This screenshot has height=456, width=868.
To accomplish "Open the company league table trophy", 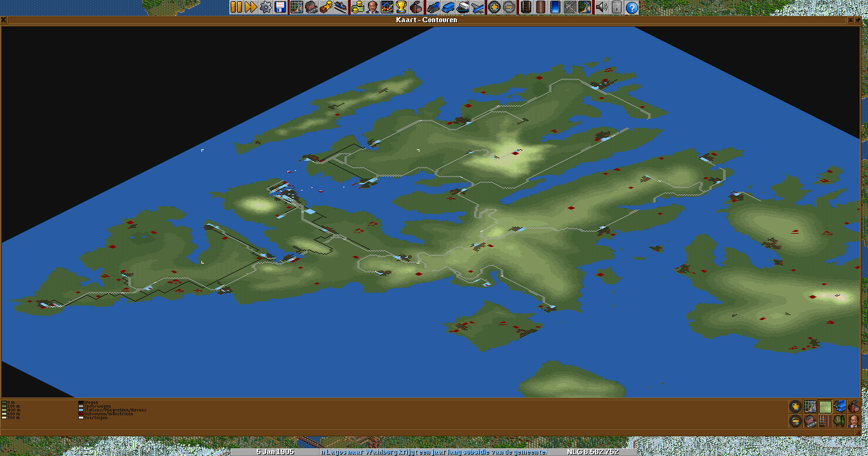I will (x=402, y=7).
